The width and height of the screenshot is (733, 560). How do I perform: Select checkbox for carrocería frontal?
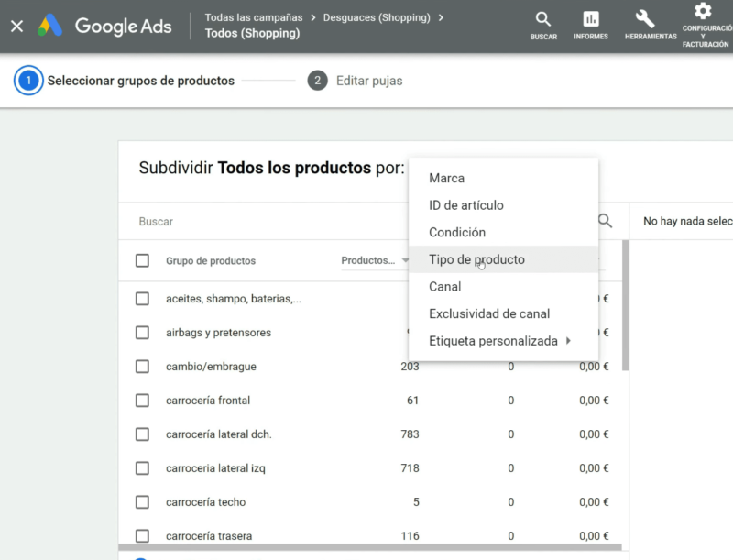[142, 401]
